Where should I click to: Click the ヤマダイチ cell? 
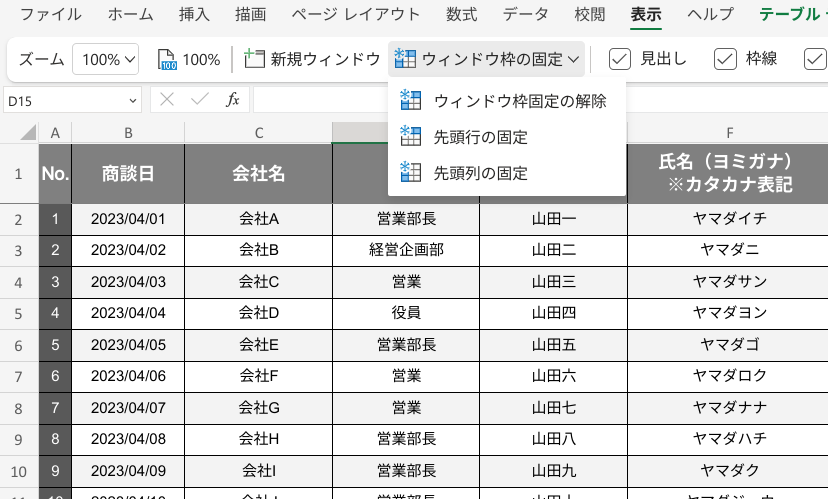(729, 219)
